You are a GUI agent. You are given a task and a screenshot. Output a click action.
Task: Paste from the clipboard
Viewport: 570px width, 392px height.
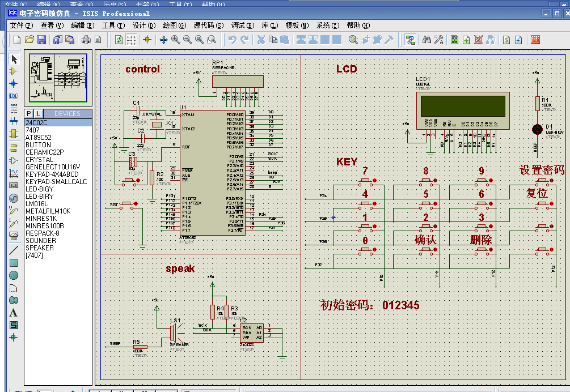click(x=285, y=40)
